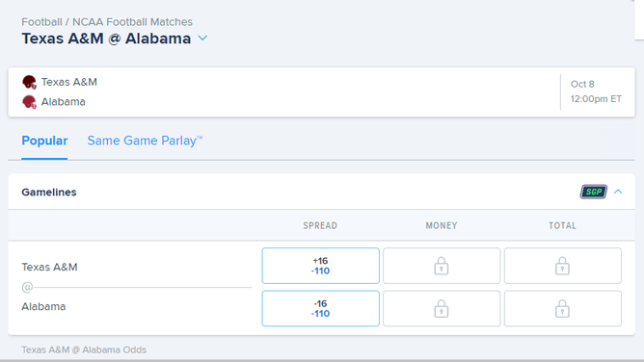This screenshot has width=644, height=362.
Task: Collapse the Gamelines section
Action: [x=618, y=192]
